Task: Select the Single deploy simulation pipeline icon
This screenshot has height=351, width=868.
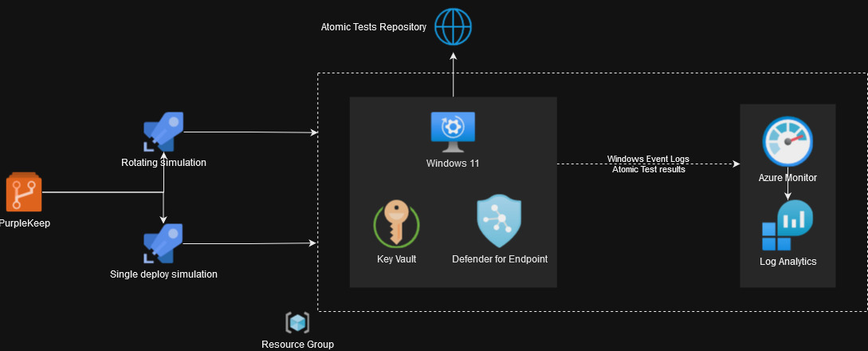Action: (x=163, y=243)
